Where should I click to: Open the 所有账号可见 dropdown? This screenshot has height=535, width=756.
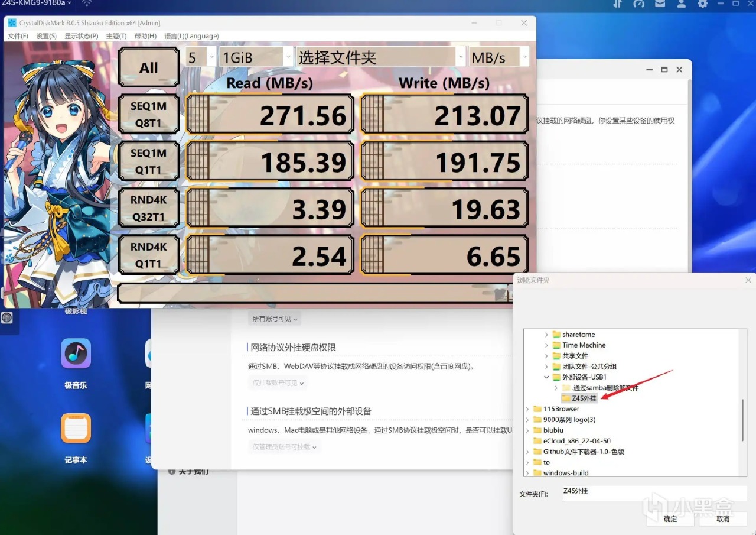pyautogui.click(x=275, y=319)
